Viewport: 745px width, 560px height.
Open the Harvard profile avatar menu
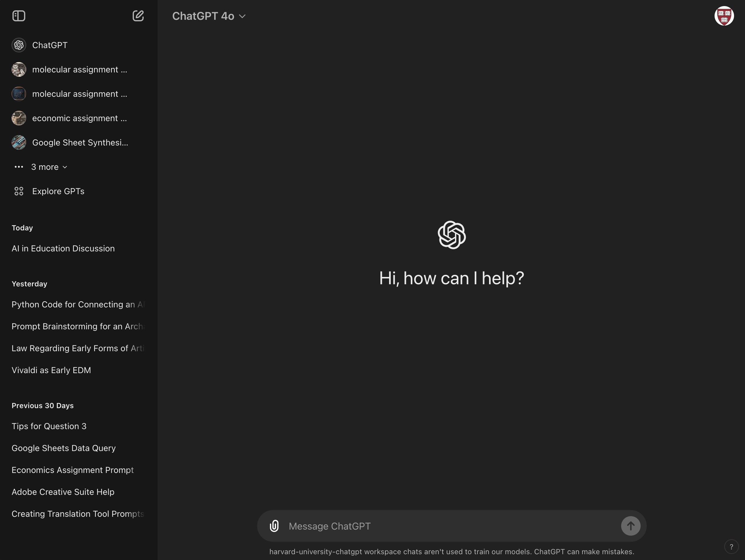(724, 16)
